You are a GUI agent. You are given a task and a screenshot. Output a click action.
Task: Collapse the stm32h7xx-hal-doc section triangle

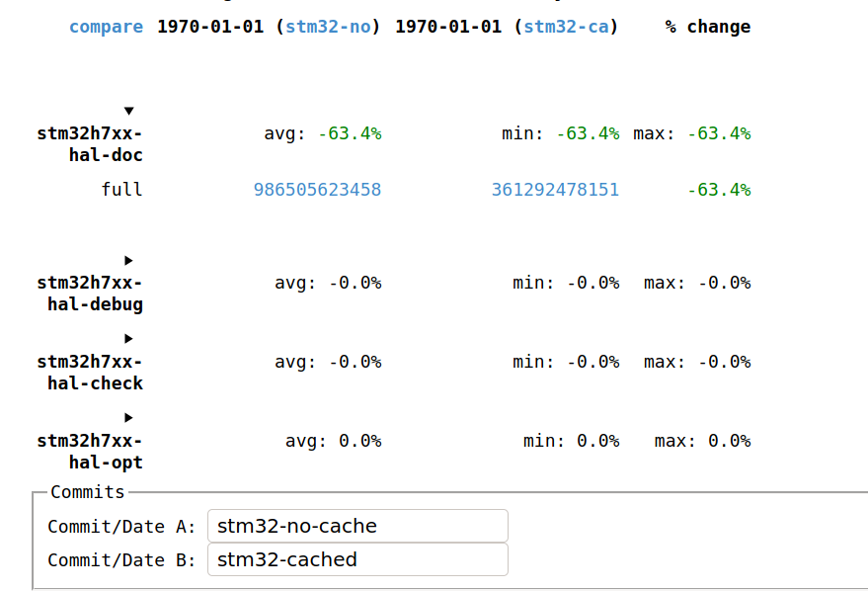129,111
